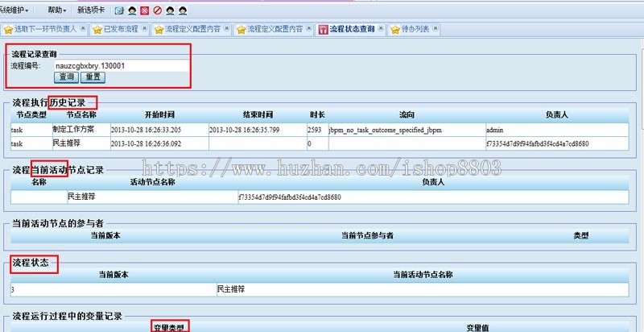
Task: Open the first 流程定义配置内容 tab
Action: 192,29
